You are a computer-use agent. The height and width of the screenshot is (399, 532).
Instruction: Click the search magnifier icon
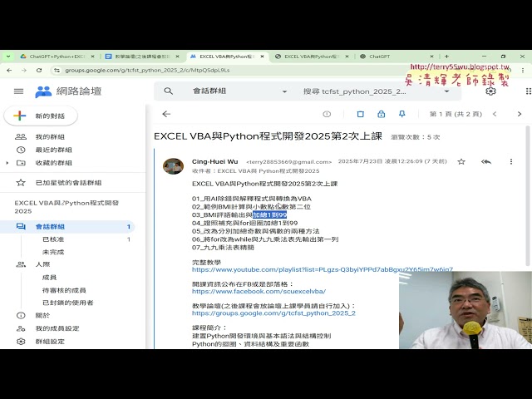click(x=168, y=91)
